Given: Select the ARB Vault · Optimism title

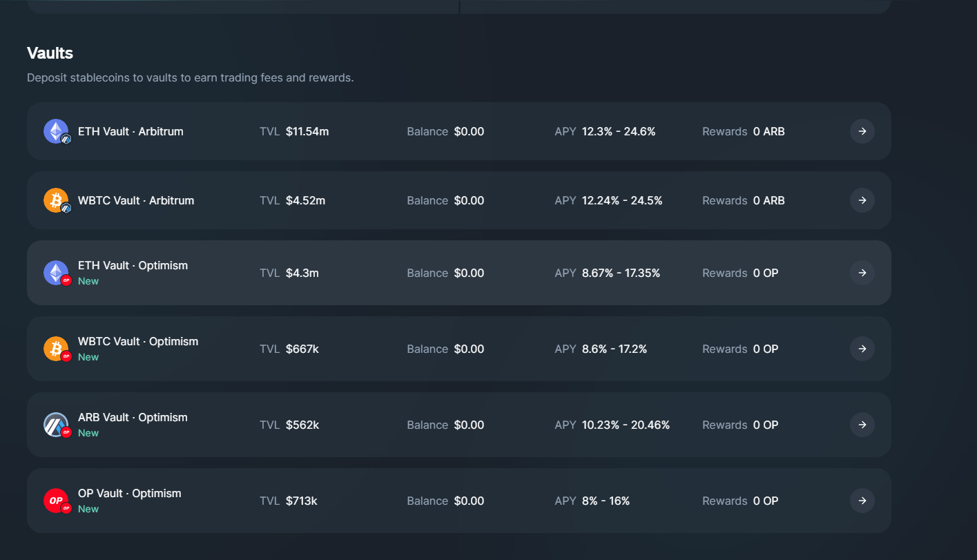Looking at the screenshot, I should (x=133, y=417).
